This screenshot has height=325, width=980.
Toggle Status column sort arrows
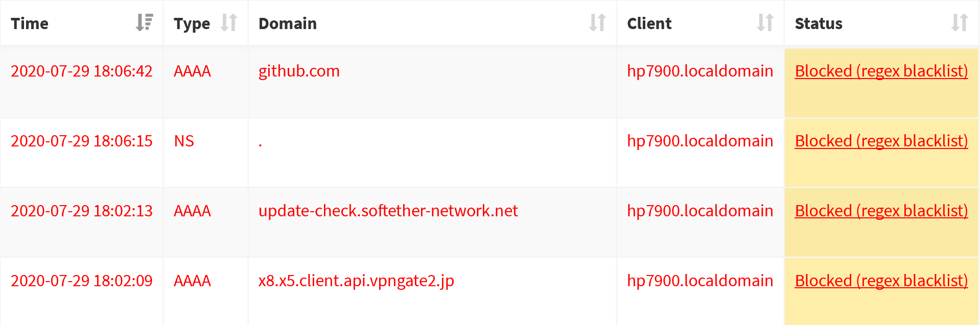tap(959, 23)
